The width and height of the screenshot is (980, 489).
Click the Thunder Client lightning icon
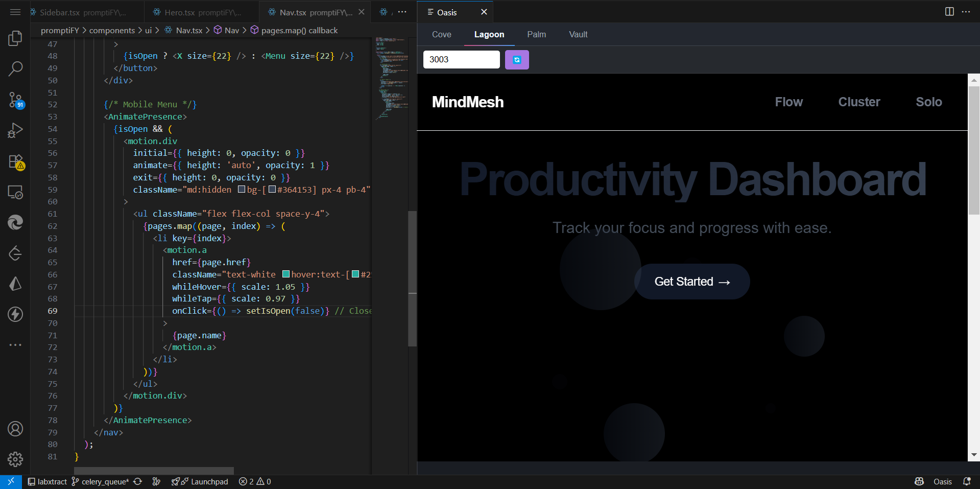[x=15, y=314]
